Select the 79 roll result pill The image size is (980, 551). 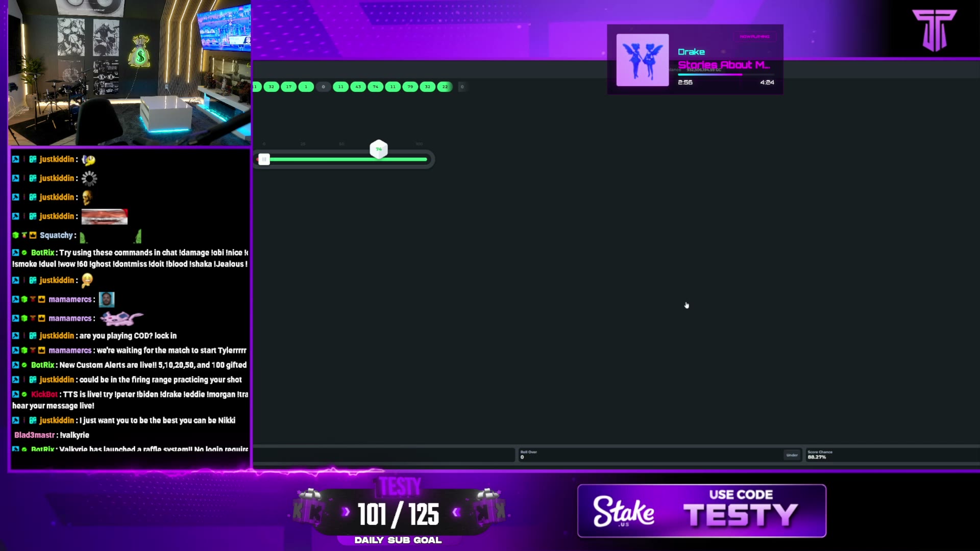(x=410, y=87)
